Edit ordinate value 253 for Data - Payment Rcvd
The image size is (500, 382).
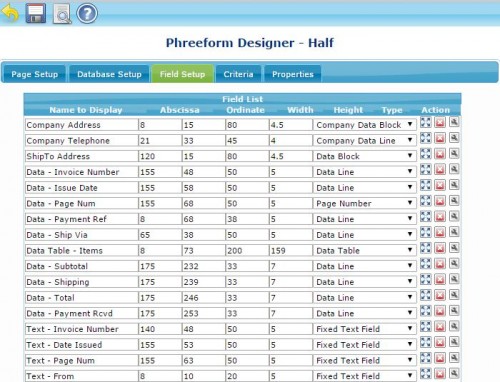click(204, 313)
